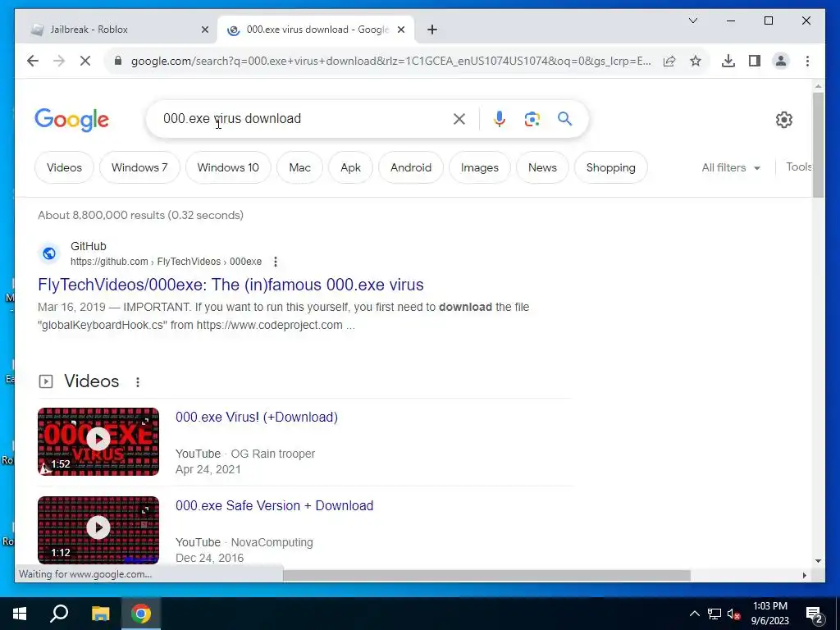Open the Tools button
This screenshot has height=630, width=840.
tap(798, 167)
